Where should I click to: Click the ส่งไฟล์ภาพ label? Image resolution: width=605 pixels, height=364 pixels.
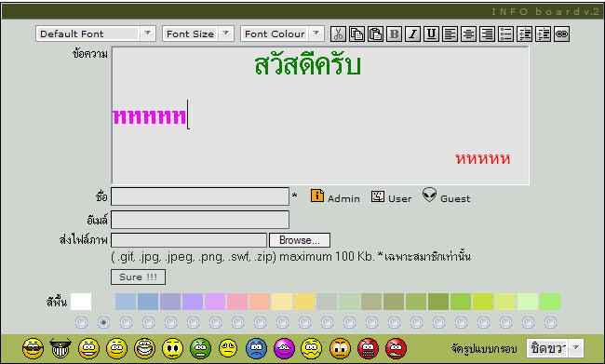[84, 240]
